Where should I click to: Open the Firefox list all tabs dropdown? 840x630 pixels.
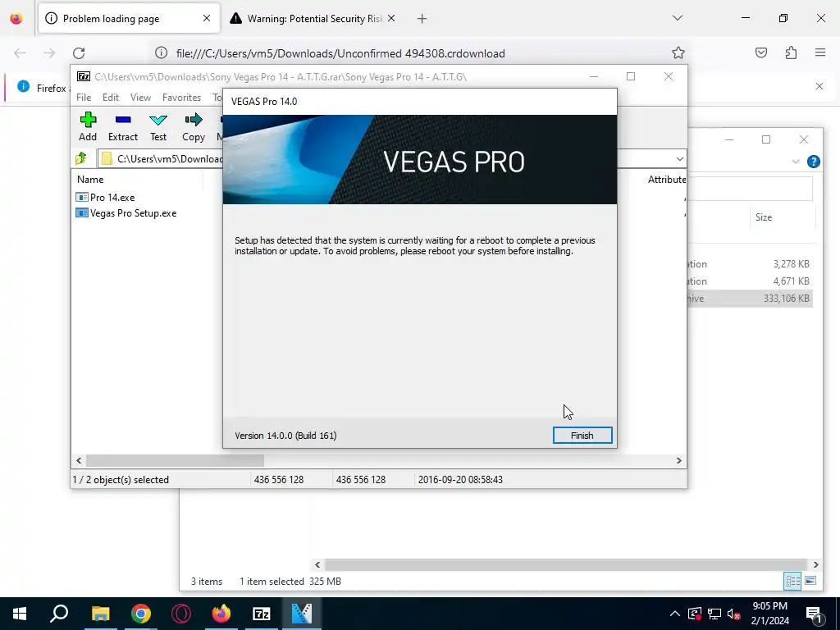[677, 18]
